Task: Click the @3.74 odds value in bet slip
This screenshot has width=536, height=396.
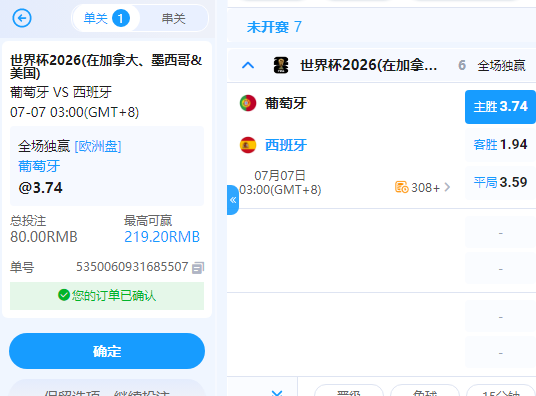Action: (x=40, y=188)
